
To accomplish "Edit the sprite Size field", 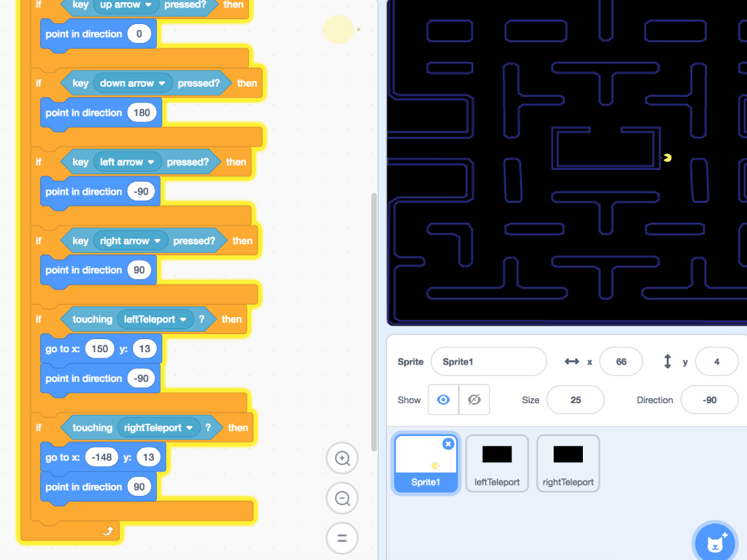I will coord(576,400).
